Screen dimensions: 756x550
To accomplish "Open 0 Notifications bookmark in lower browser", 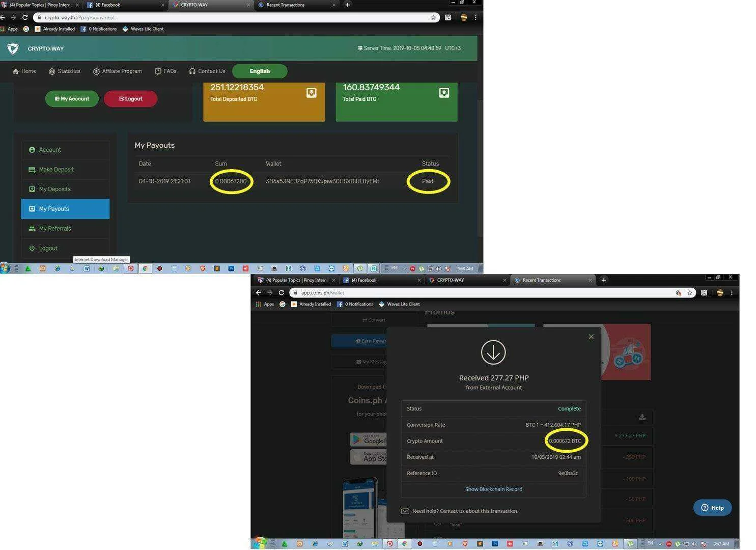I will 355,305.
